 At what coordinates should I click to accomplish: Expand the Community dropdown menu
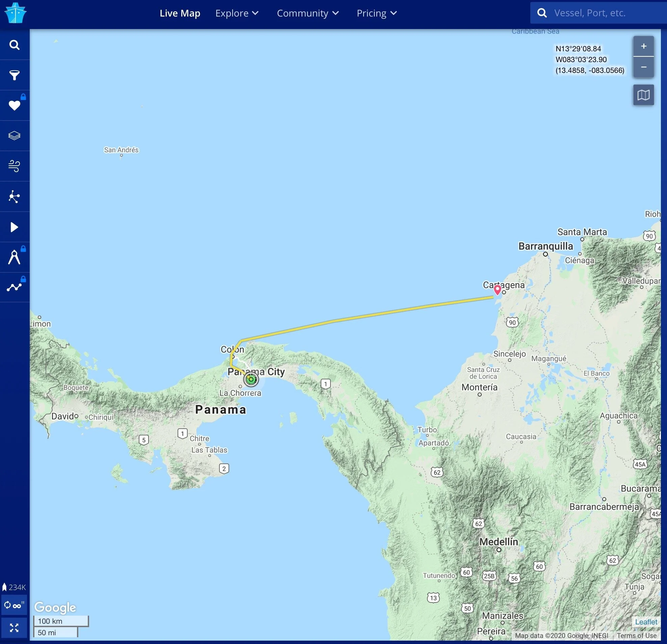pyautogui.click(x=308, y=13)
